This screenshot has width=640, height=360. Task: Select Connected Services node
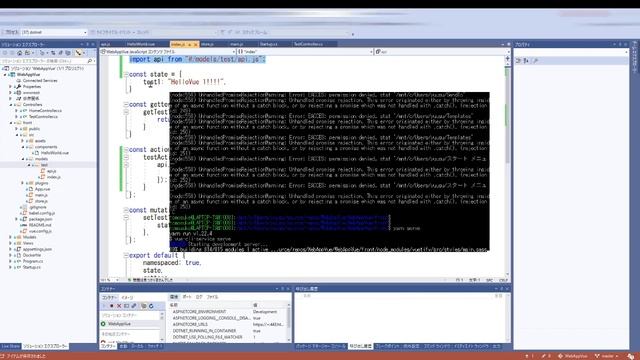coord(40,80)
